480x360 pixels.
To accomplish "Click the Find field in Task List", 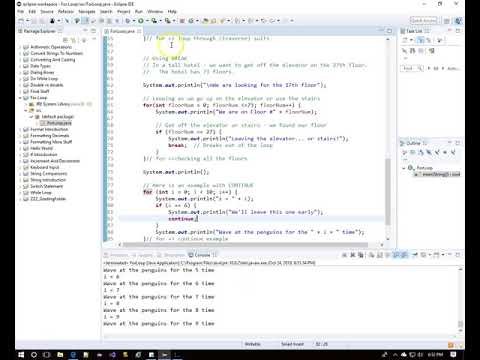I will coord(412,68).
